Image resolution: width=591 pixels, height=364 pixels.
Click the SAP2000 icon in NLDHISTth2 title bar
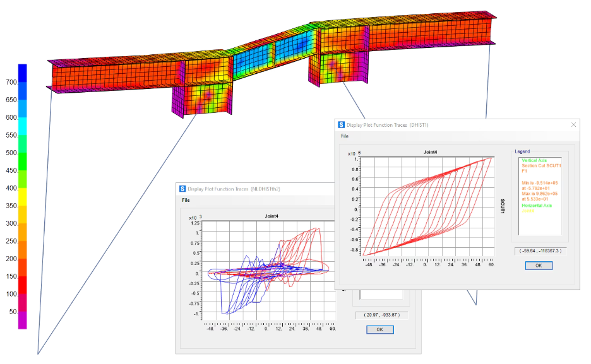[x=183, y=189]
